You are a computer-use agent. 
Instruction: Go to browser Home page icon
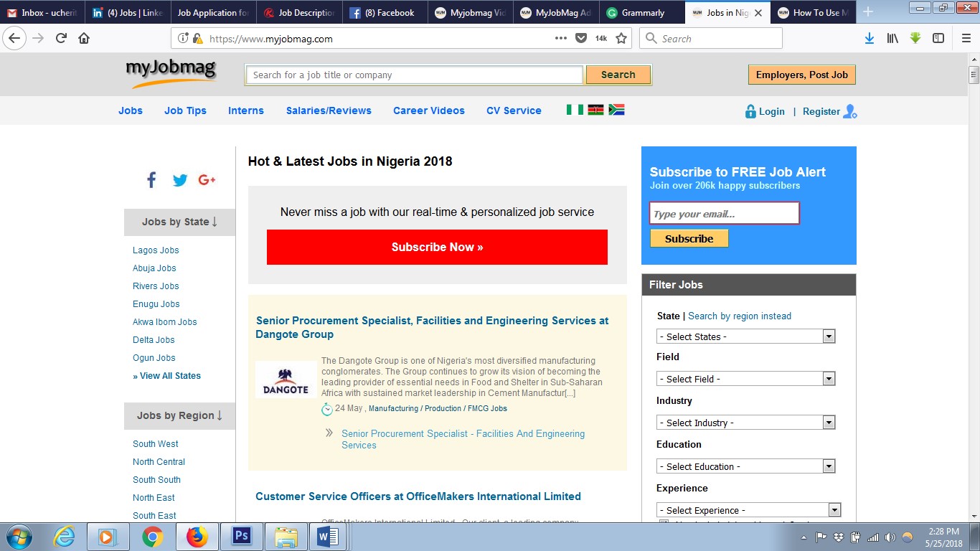coord(84,38)
